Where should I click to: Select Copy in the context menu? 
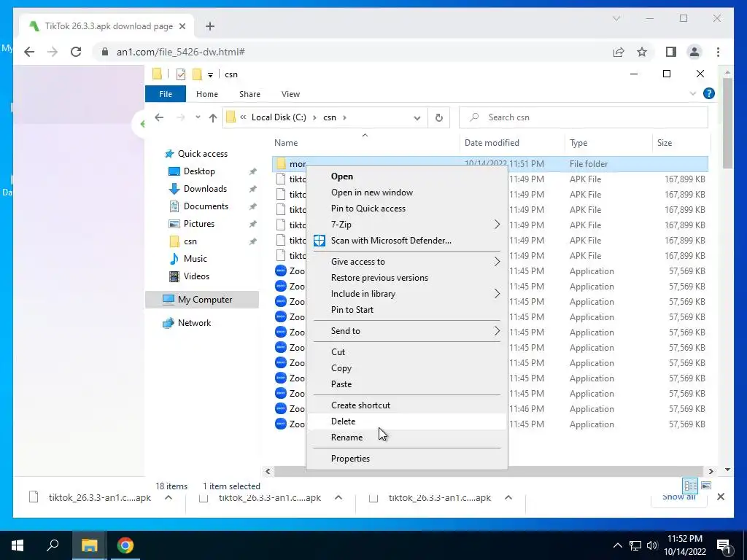coord(341,368)
